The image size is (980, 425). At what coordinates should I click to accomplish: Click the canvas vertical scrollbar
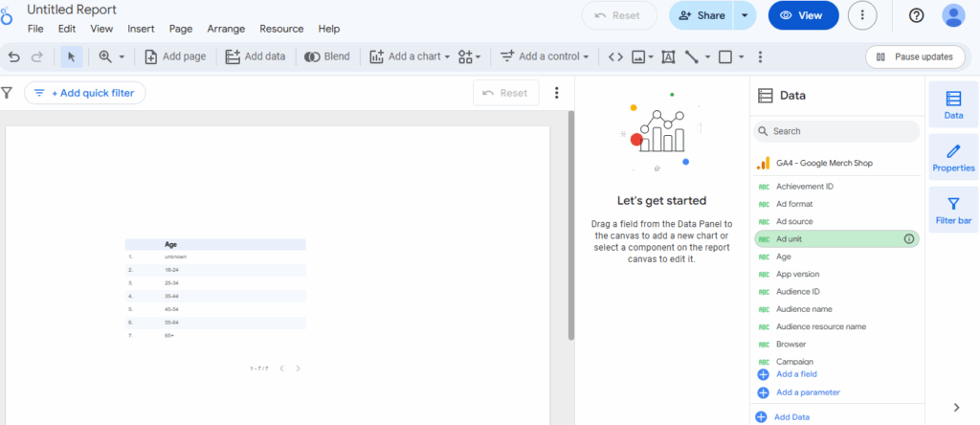pos(570,226)
